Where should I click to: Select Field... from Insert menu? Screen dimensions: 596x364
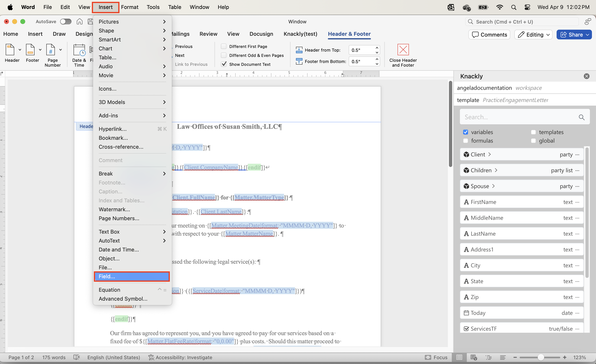click(x=132, y=276)
